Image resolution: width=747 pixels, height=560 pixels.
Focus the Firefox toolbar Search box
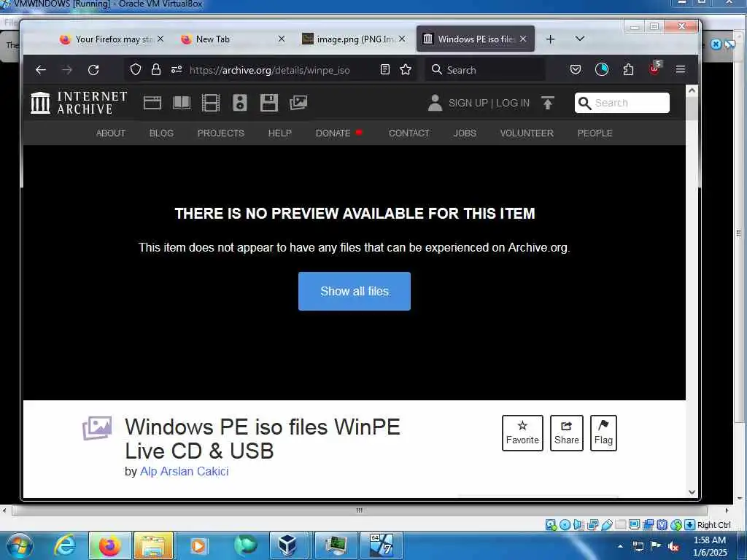(485, 70)
